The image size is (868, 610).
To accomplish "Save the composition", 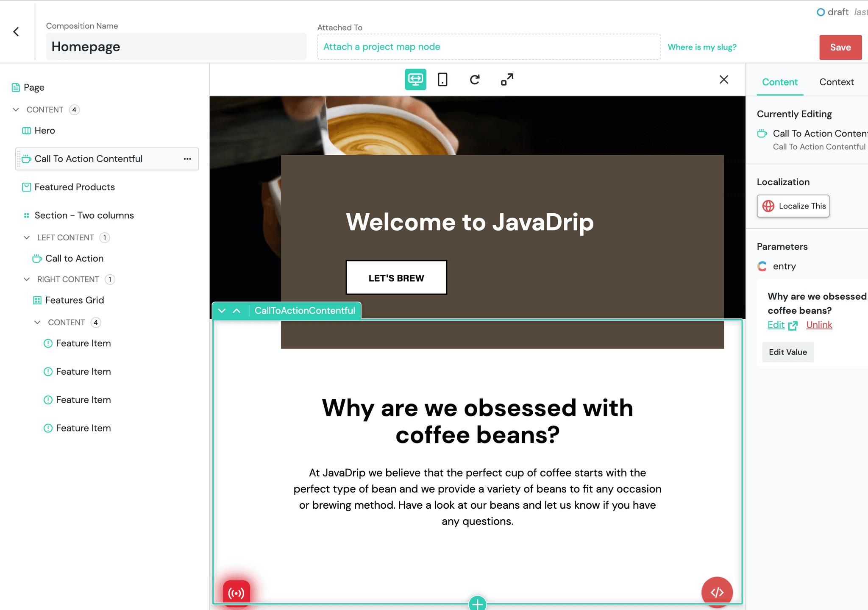I will coord(840,47).
